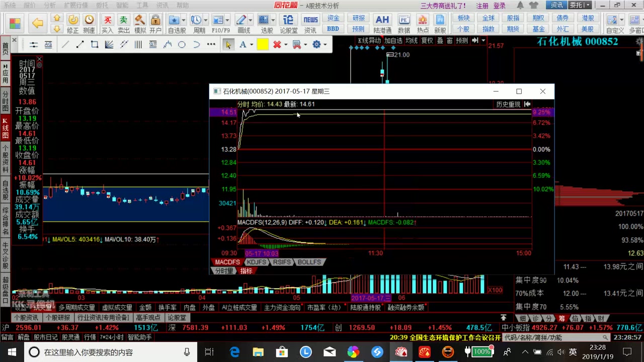Toggle 叠 overlay chart option

440,40
